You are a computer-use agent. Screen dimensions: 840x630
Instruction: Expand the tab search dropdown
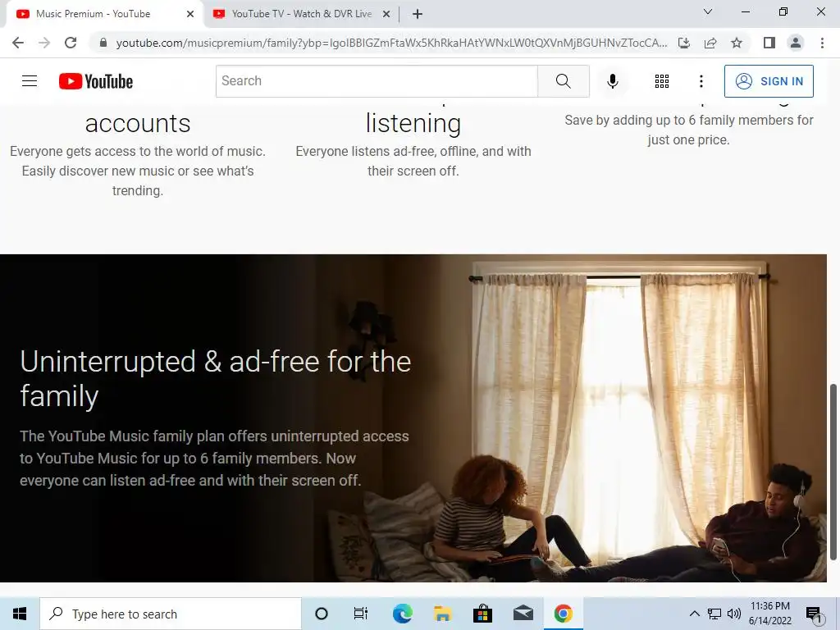[x=708, y=11]
